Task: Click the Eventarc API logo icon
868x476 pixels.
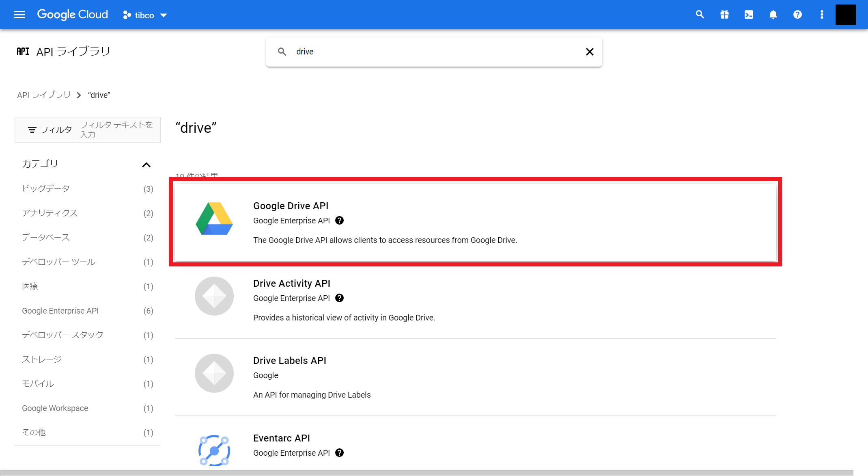Action: [x=214, y=450]
